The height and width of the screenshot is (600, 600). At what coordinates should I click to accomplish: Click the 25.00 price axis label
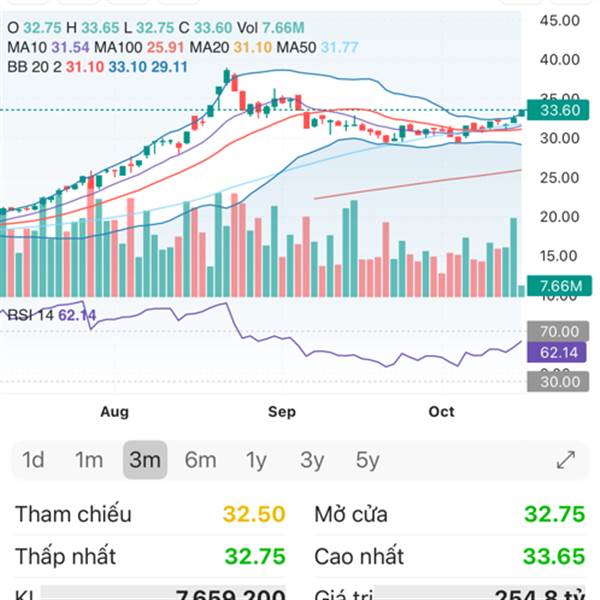(x=559, y=178)
